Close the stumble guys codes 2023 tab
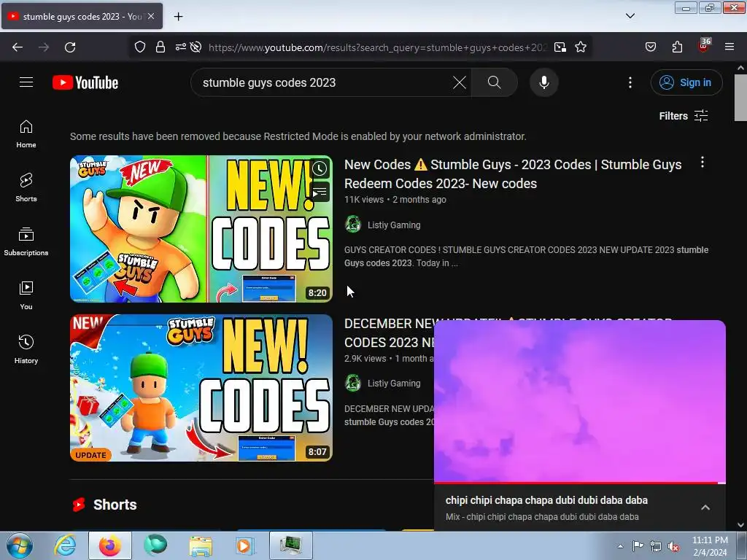 click(x=151, y=16)
